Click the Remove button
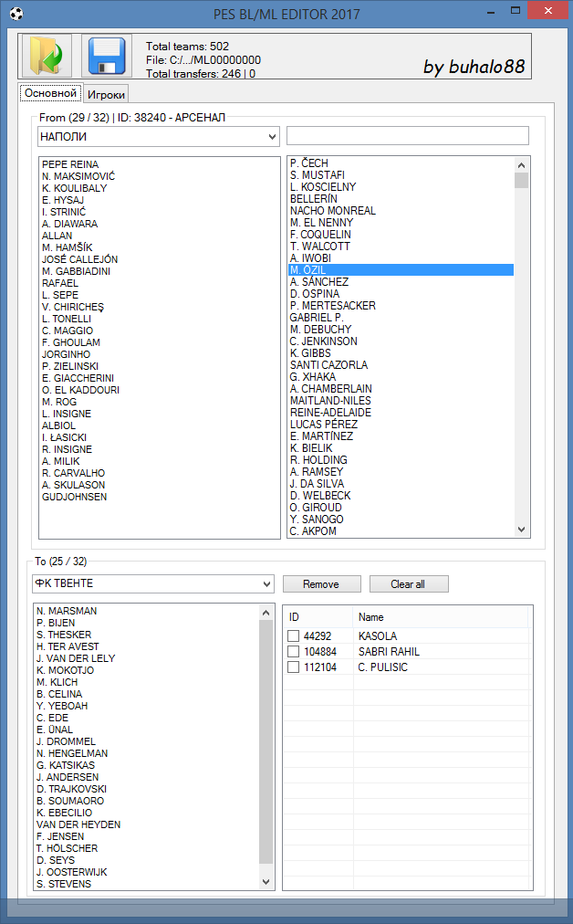Image resolution: width=573 pixels, height=924 pixels. [x=321, y=584]
